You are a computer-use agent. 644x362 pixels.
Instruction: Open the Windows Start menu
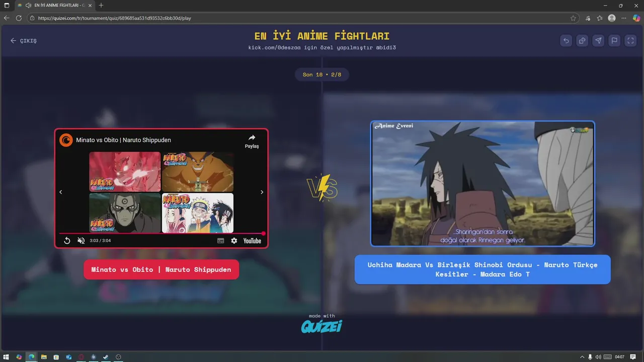[6, 357]
